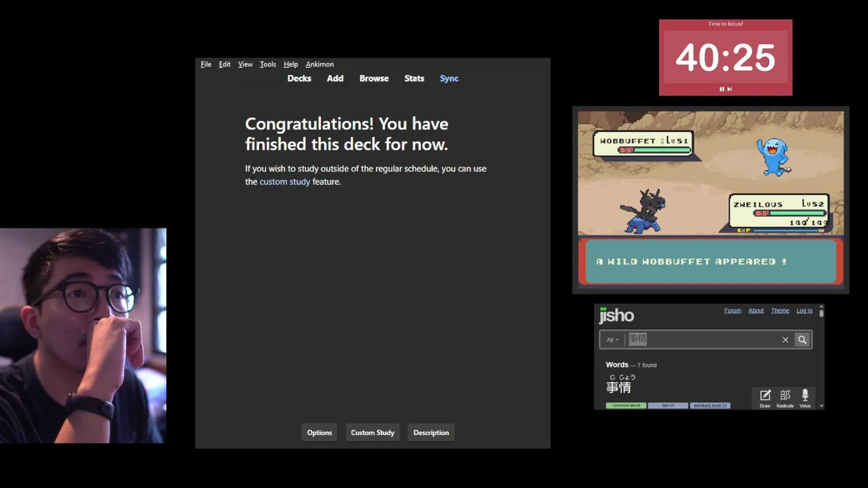Open the File menu in Anki

(x=206, y=64)
